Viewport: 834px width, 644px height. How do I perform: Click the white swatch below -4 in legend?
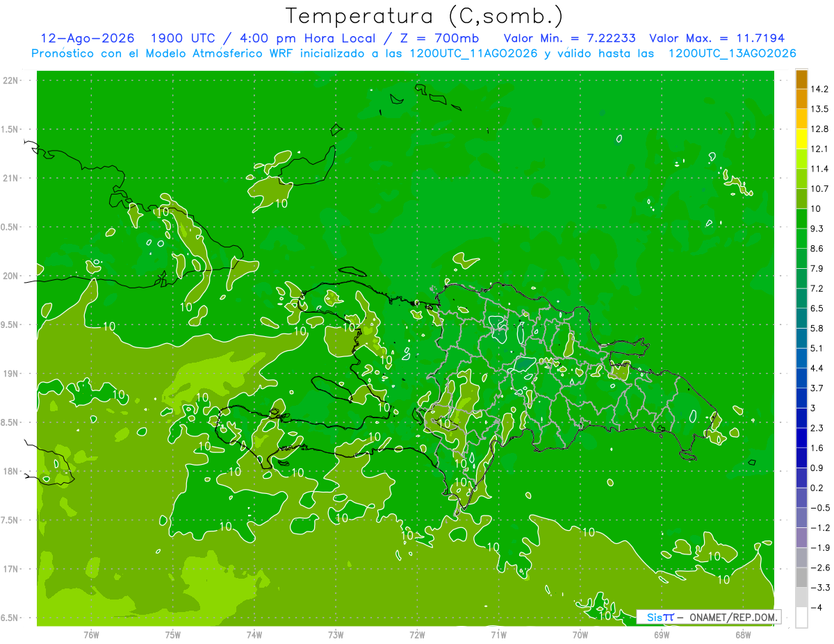coord(801,617)
